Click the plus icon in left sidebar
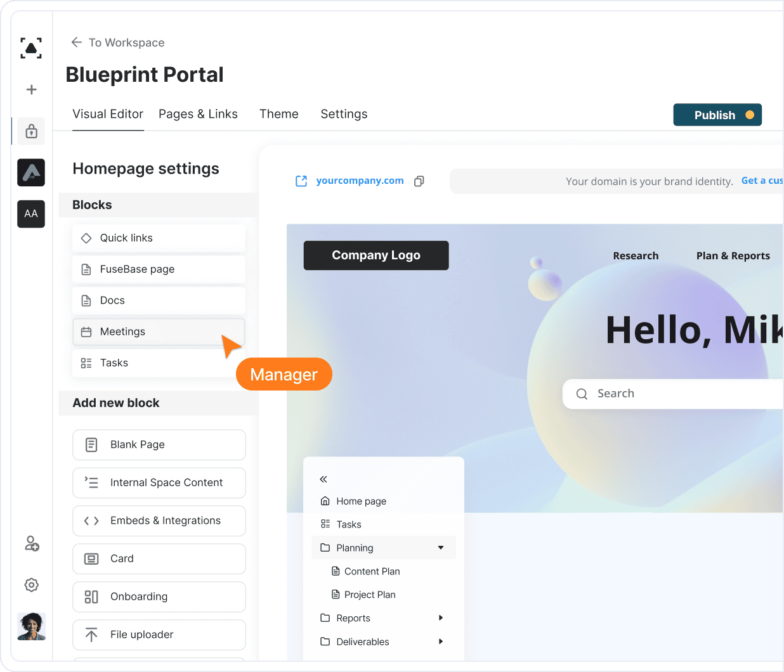 [31, 89]
